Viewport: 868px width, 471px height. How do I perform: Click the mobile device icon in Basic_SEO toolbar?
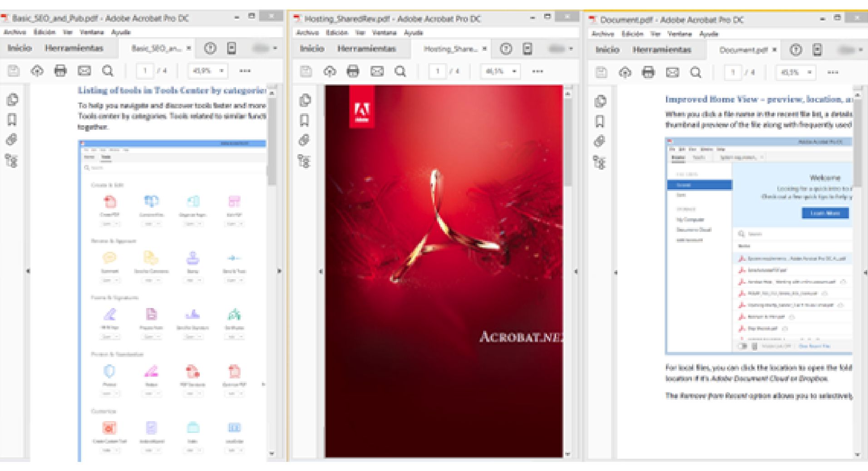coord(232,49)
